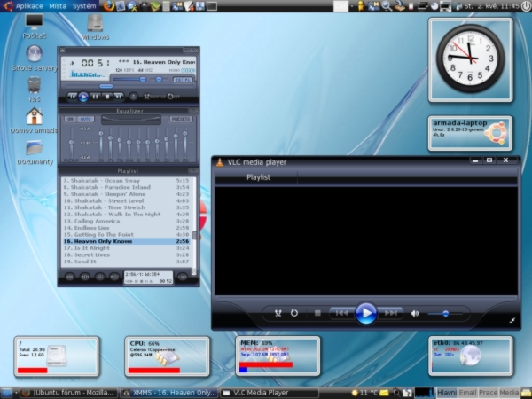
Task: Select track 7. Shakatak - Ocean Sway
Action: tap(126, 181)
